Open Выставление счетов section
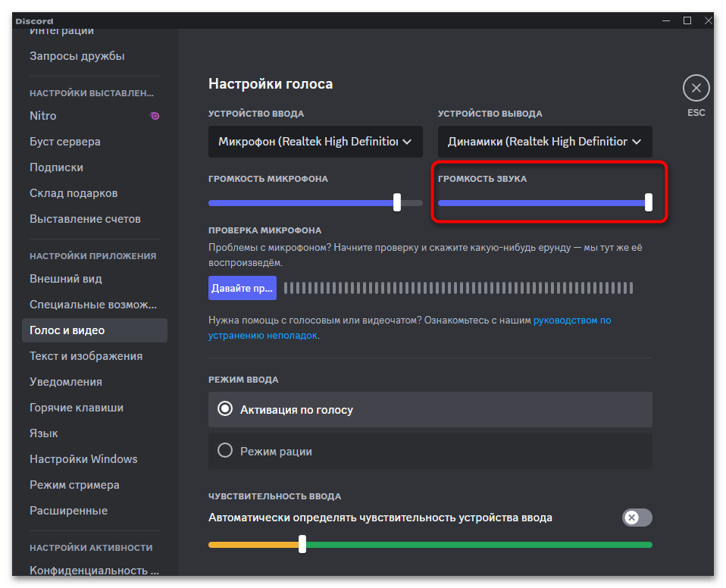This screenshot has height=588, width=726. (x=95, y=219)
